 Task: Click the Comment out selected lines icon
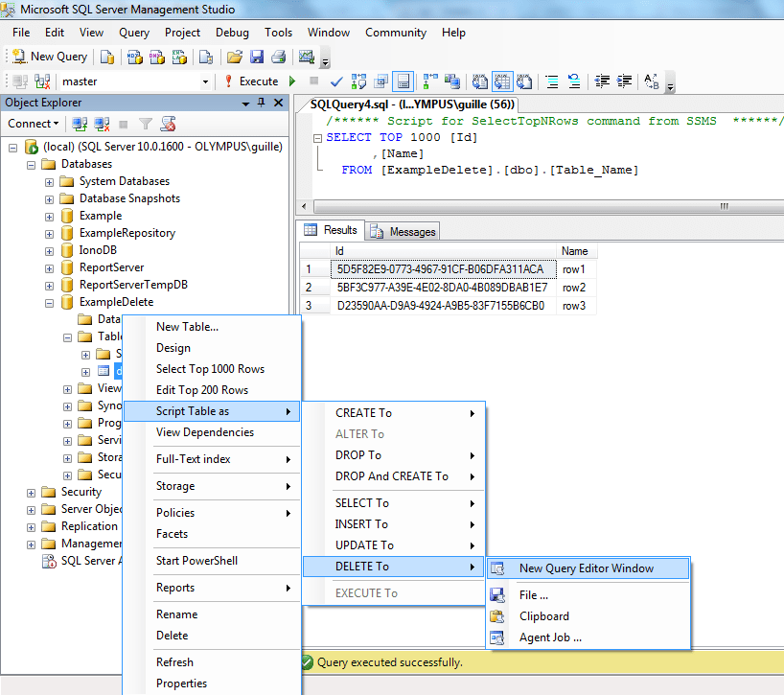(552, 81)
